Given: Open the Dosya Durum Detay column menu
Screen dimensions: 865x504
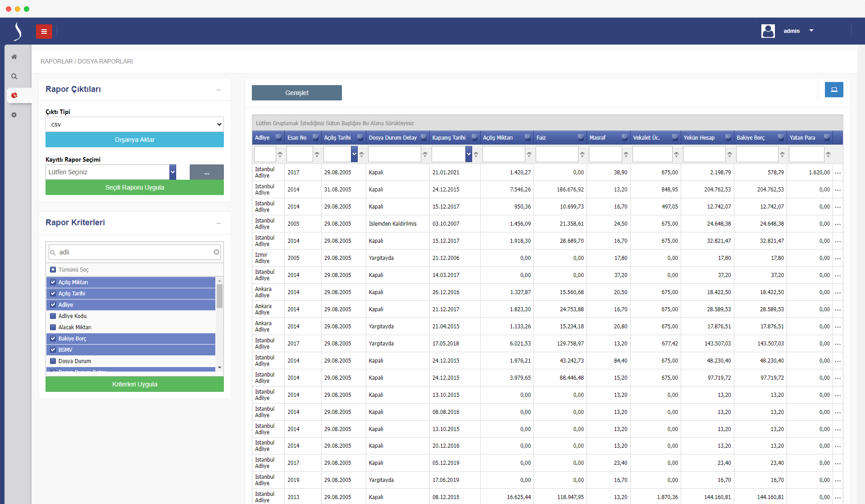Looking at the screenshot, I should tap(423, 137).
